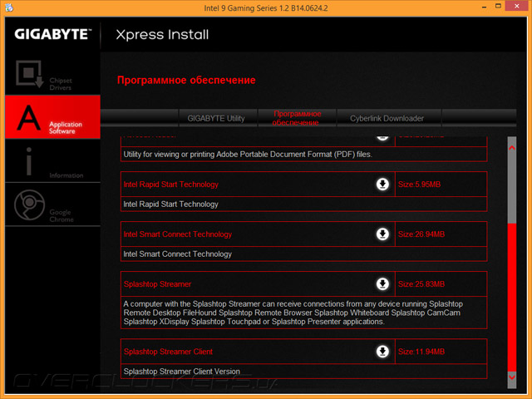Switch to the Cyberlink Downloader tab
The height and width of the screenshot is (399, 532).
389,118
